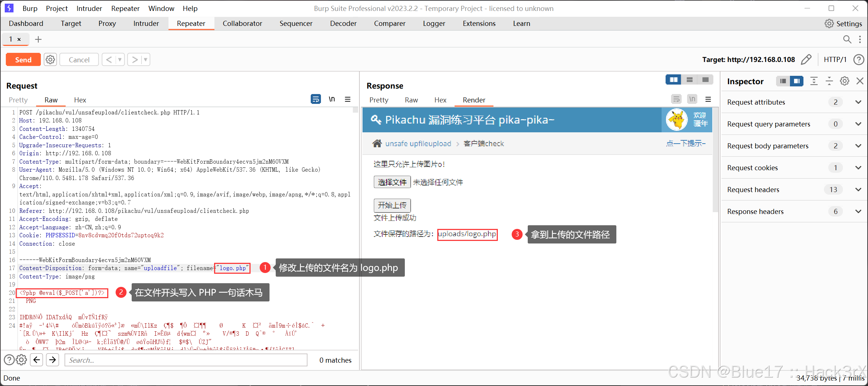Select request Hex view tab
Viewport: 868px width, 386px height.
point(80,100)
